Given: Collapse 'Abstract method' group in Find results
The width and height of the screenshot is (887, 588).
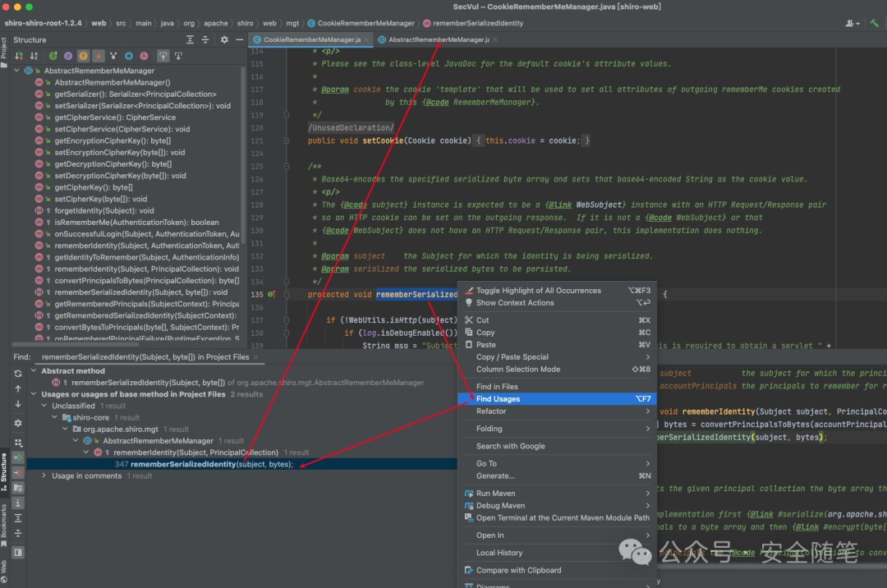Looking at the screenshot, I should pos(34,371).
